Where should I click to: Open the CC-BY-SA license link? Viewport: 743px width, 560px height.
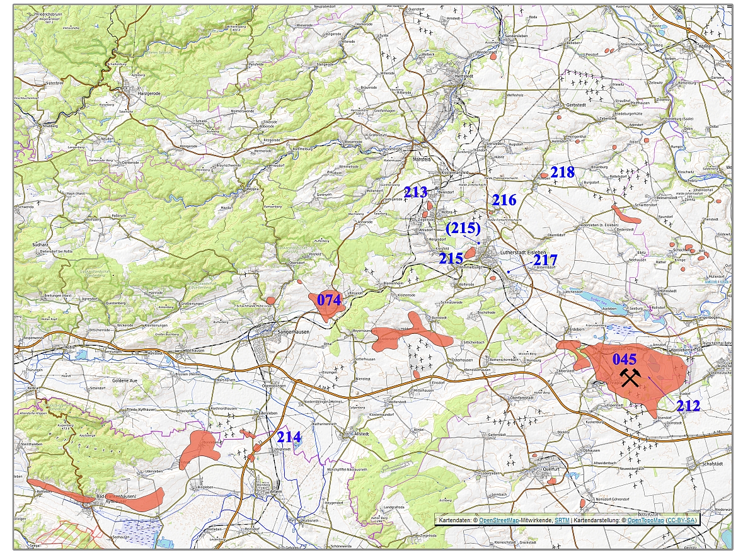pyautogui.click(x=681, y=520)
